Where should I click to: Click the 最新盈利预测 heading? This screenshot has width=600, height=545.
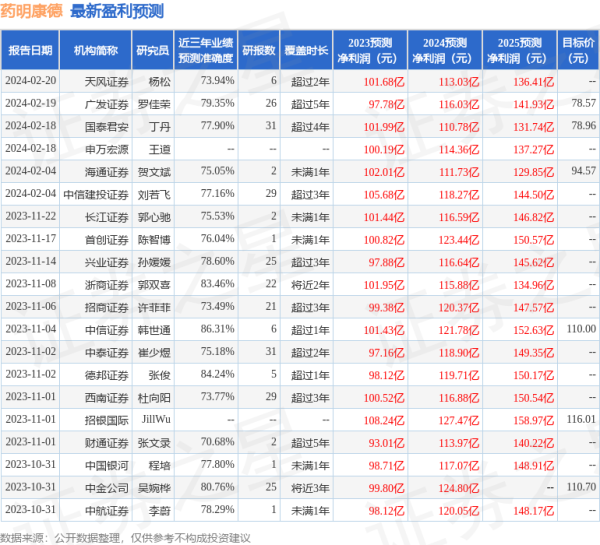point(117,11)
